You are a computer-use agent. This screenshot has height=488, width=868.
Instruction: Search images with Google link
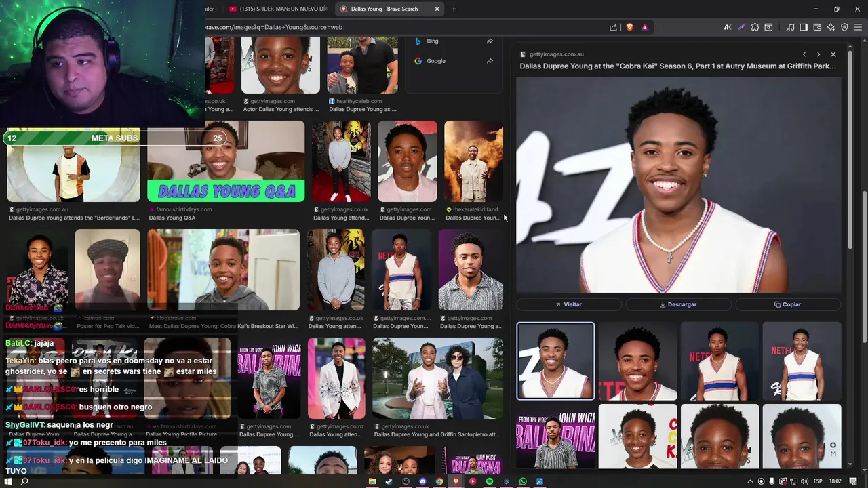coord(436,61)
